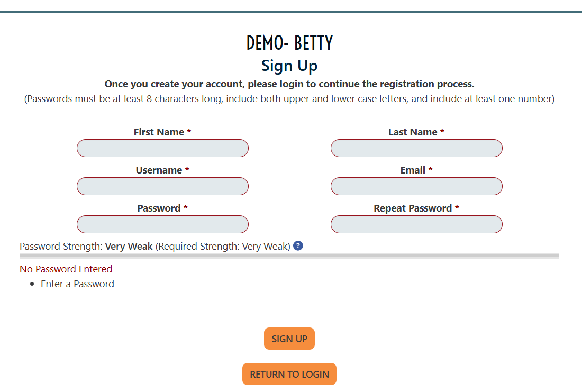Image resolution: width=582 pixels, height=392 pixels.
Task: Click the Sign Up page heading
Action: (289, 66)
